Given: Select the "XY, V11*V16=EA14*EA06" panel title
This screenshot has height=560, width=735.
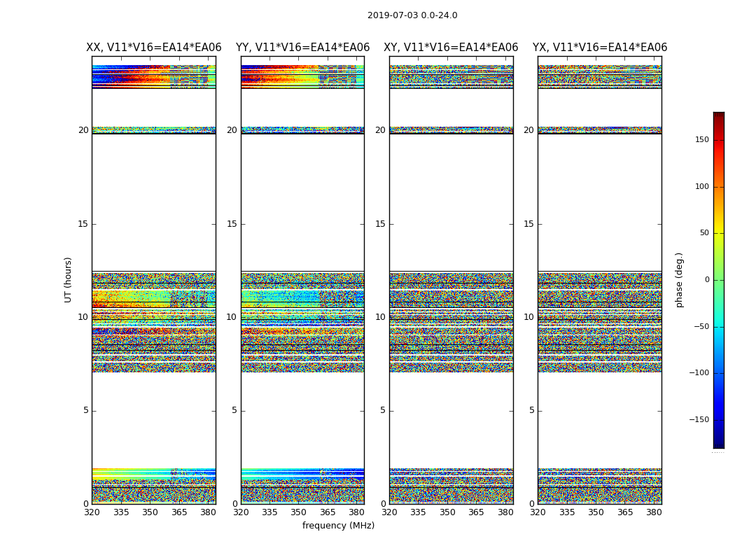Looking at the screenshot, I should tap(451, 48).
